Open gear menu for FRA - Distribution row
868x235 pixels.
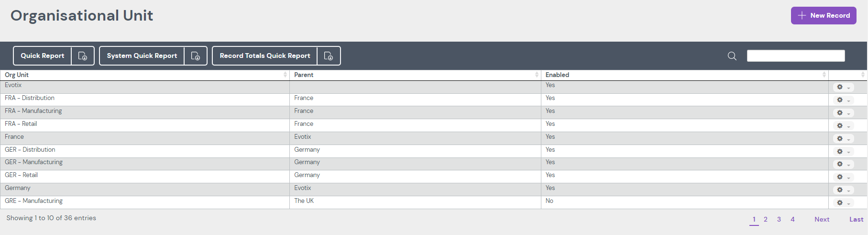click(x=843, y=100)
